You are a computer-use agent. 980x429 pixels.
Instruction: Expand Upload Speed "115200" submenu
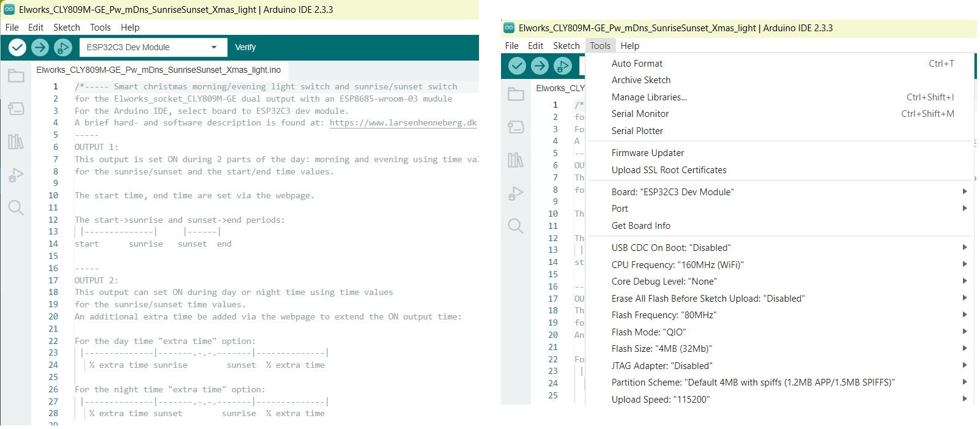tap(779, 399)
